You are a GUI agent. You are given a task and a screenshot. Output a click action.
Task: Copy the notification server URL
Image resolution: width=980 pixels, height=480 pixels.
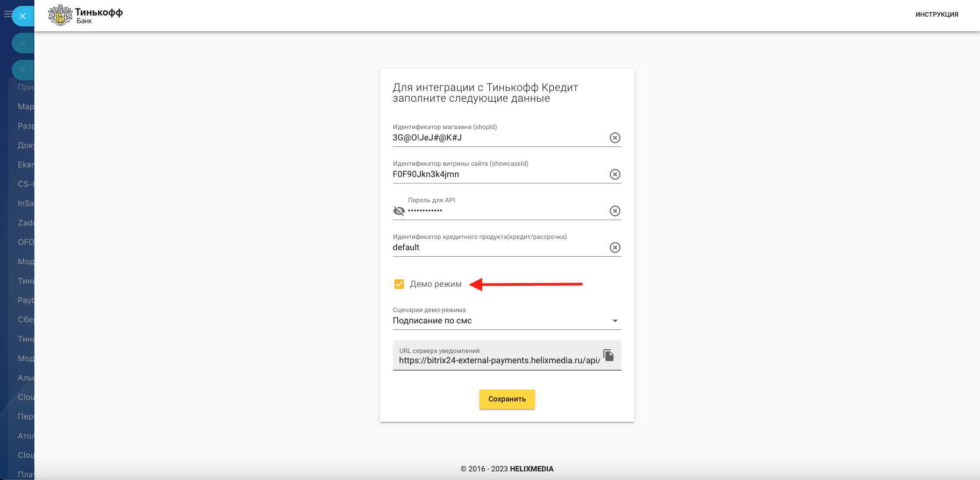(x=609, y=355)
